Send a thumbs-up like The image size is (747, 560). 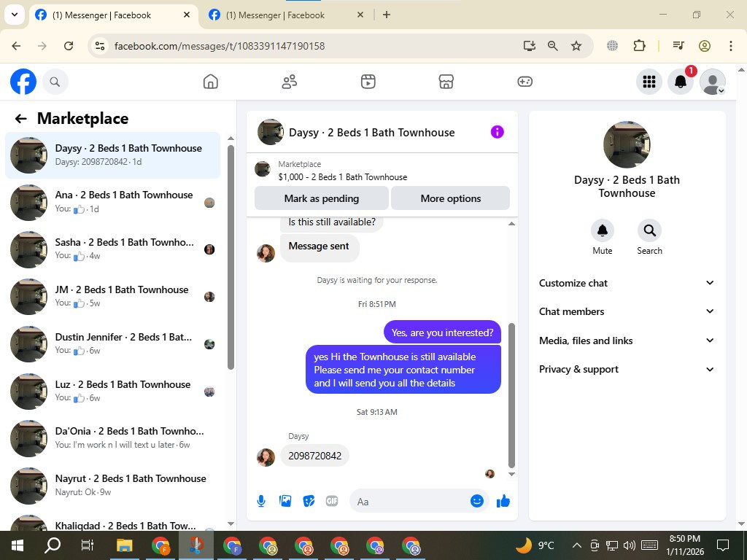(x=503, y=501)
